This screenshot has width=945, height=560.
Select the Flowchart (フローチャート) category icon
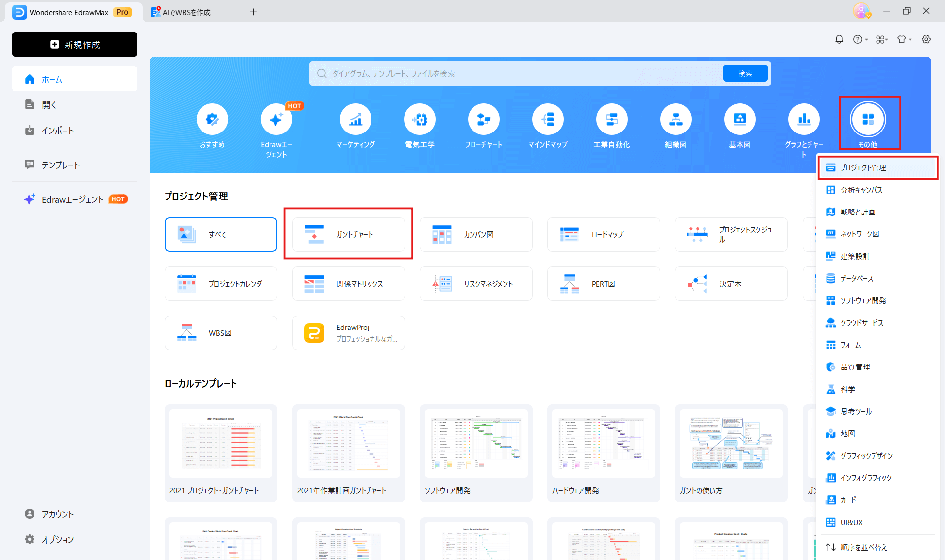(x=483, y=120)
